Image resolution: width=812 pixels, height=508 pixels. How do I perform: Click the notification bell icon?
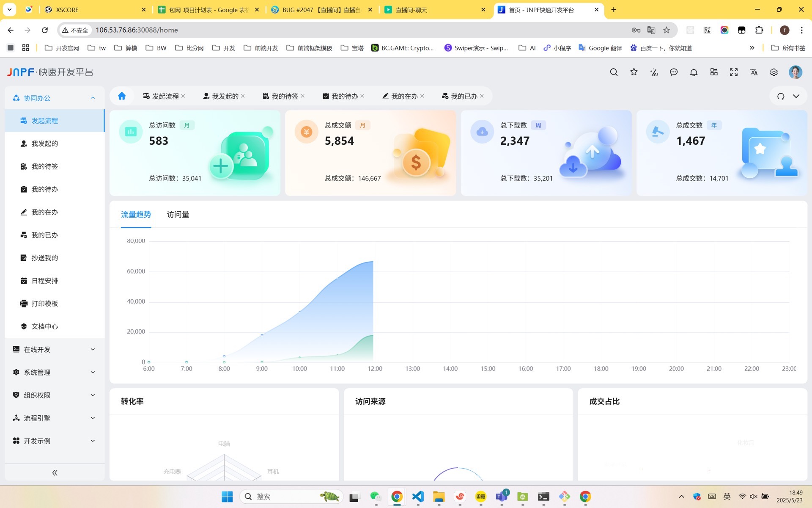tap(694, 72)
